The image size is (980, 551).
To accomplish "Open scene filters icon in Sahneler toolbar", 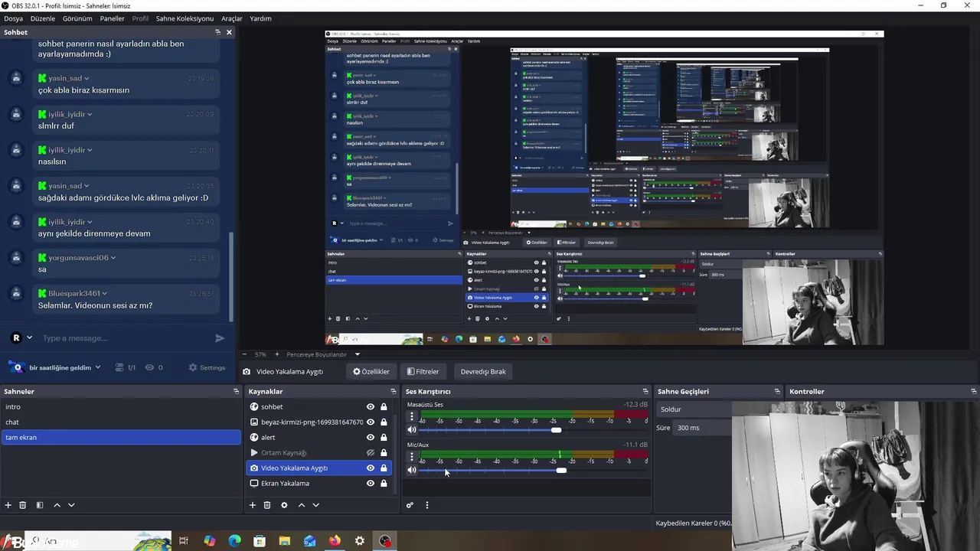I will (x=40, y=505).
